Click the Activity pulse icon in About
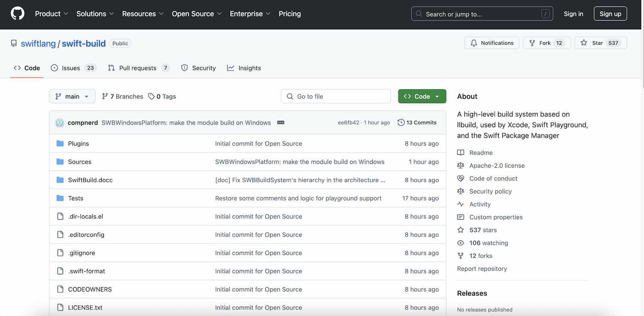The height and width of the screenshot is (316, 644). click(460, 204)
